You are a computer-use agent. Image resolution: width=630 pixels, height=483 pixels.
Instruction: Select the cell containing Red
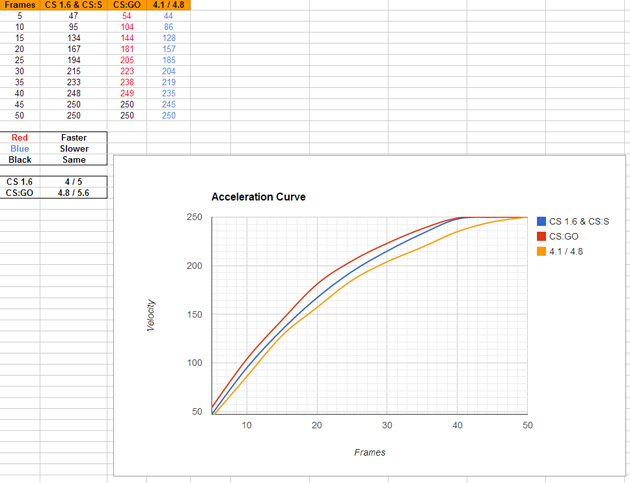point(20,137)
